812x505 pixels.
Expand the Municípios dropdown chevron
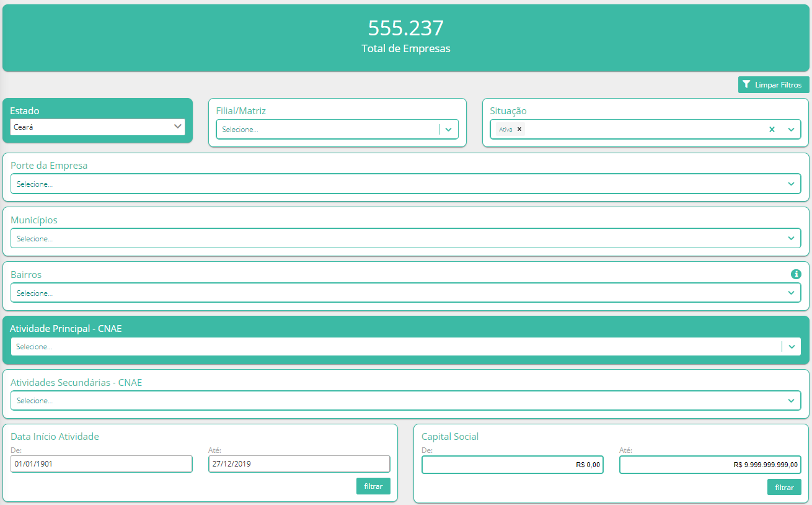click(791, 238)
